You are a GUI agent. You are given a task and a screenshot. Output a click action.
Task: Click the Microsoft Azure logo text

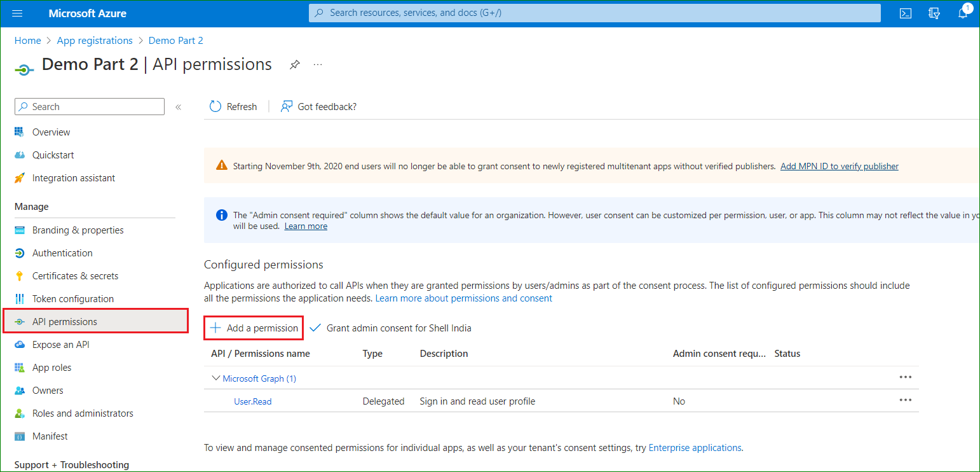(87, 13)
